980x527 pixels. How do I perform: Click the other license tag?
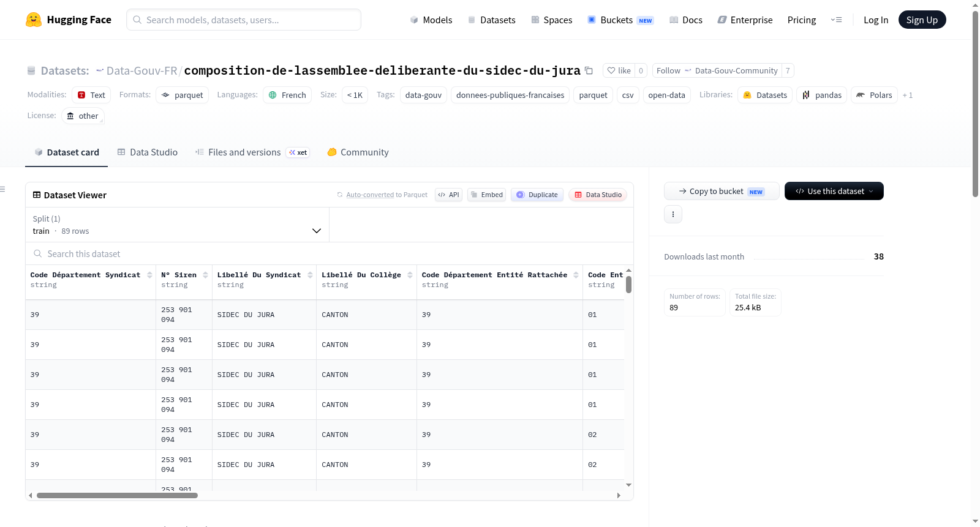(x=83, y=116)
